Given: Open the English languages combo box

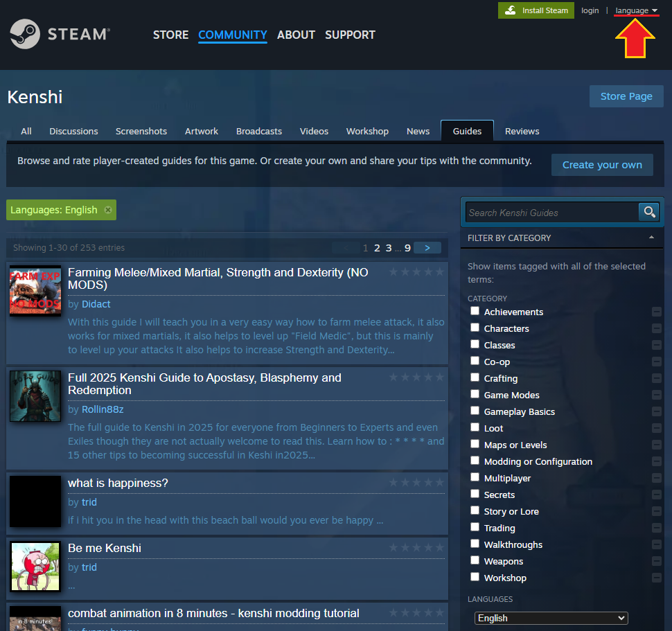Looking at the screenshot, I should click(x=551, y=618).
